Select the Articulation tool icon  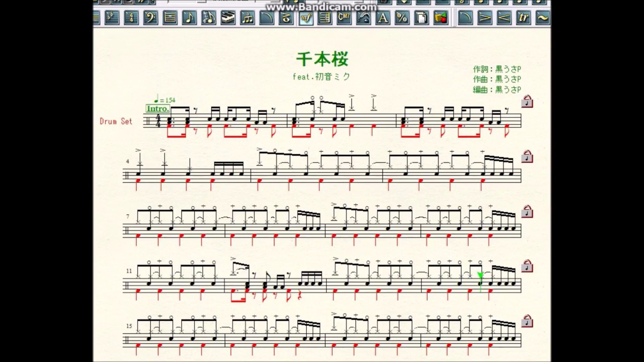coord(286,18)
